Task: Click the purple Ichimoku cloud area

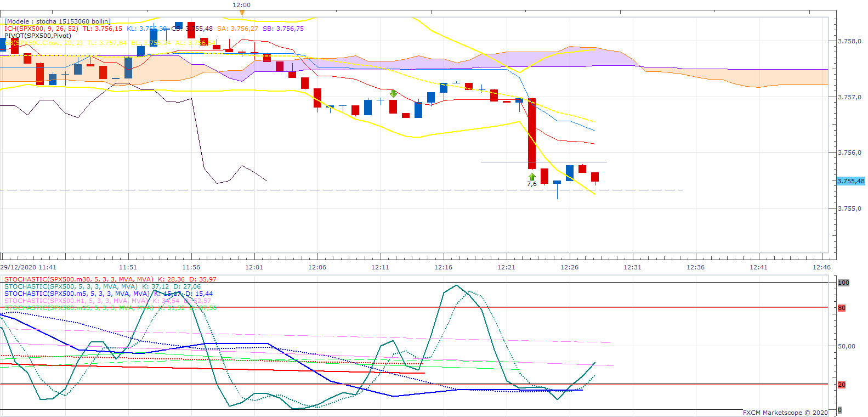Action: click(x=417, y=61)
